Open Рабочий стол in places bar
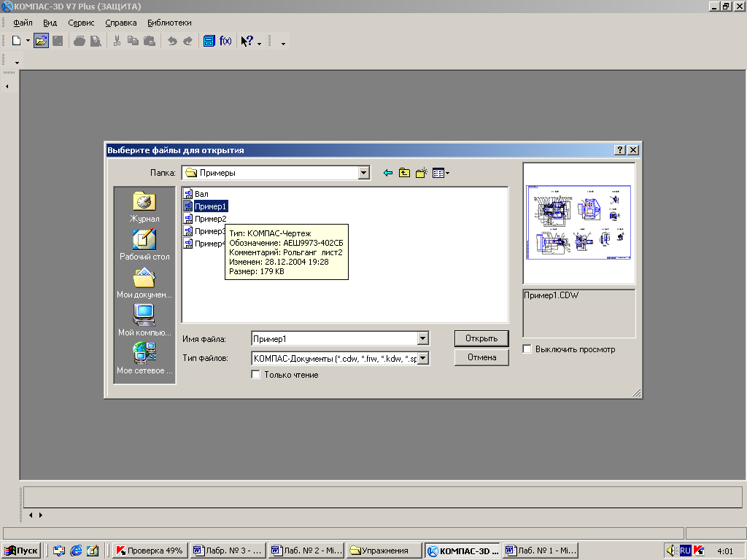This screenshot has height=560, width=747. click(x=144, y=245)
